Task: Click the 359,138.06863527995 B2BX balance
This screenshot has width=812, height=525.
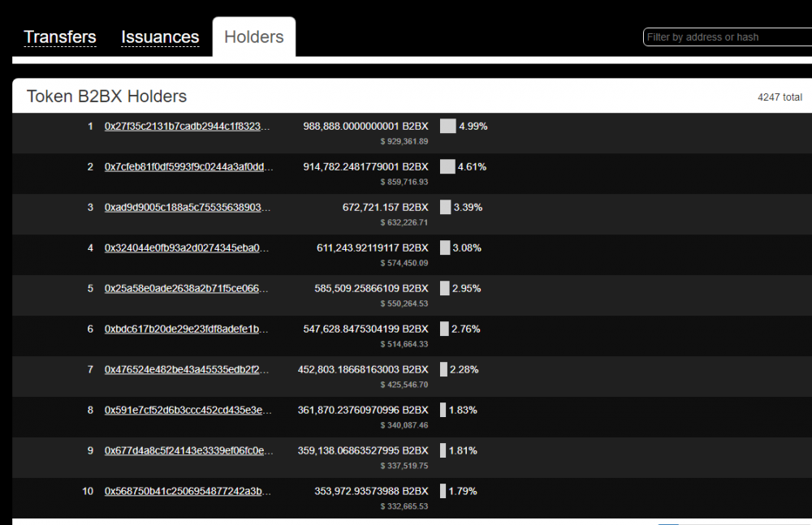Action: (363, 450)
